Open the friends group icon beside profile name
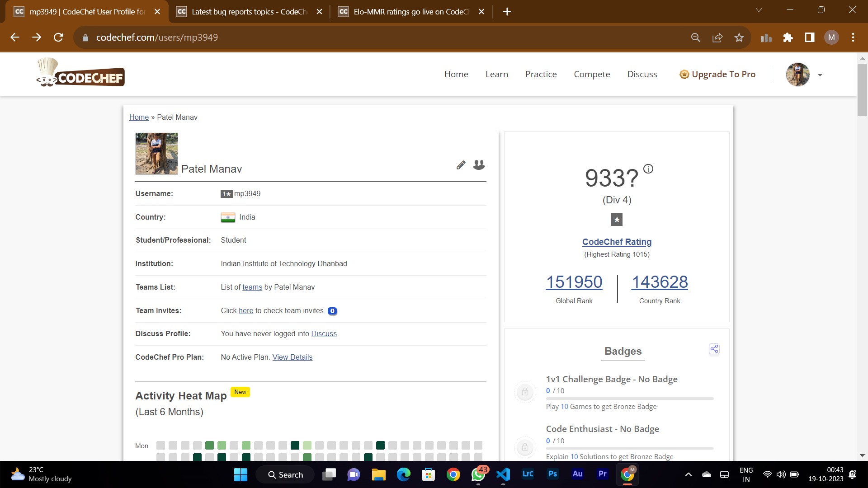 point(479,165)
